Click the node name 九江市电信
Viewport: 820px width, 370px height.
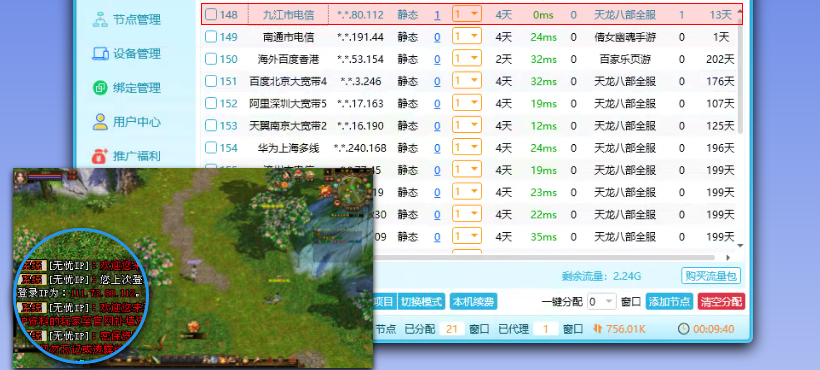click(288, 15)
